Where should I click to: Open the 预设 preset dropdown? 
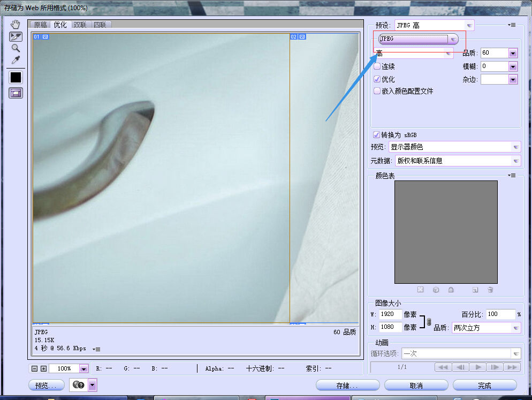coord(434,25)
